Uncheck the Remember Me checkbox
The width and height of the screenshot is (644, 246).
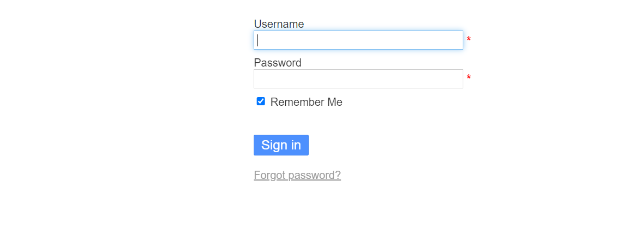(261, 101)
